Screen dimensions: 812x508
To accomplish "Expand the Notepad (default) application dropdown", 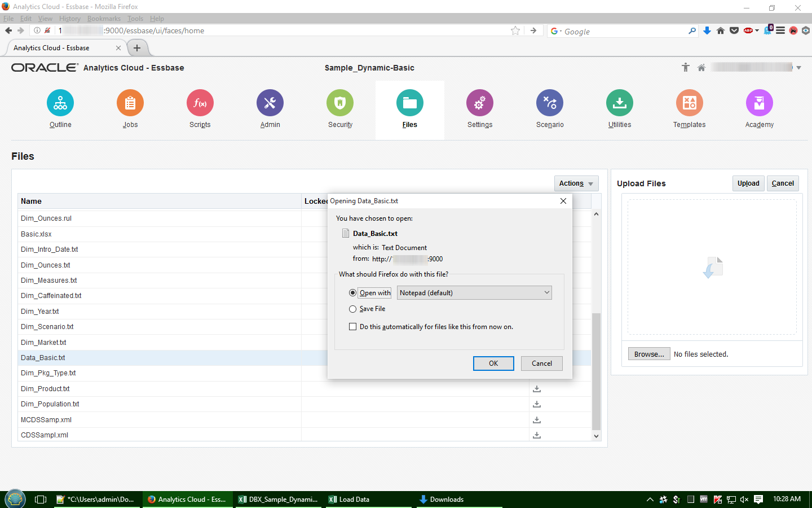I will (475, 292).
